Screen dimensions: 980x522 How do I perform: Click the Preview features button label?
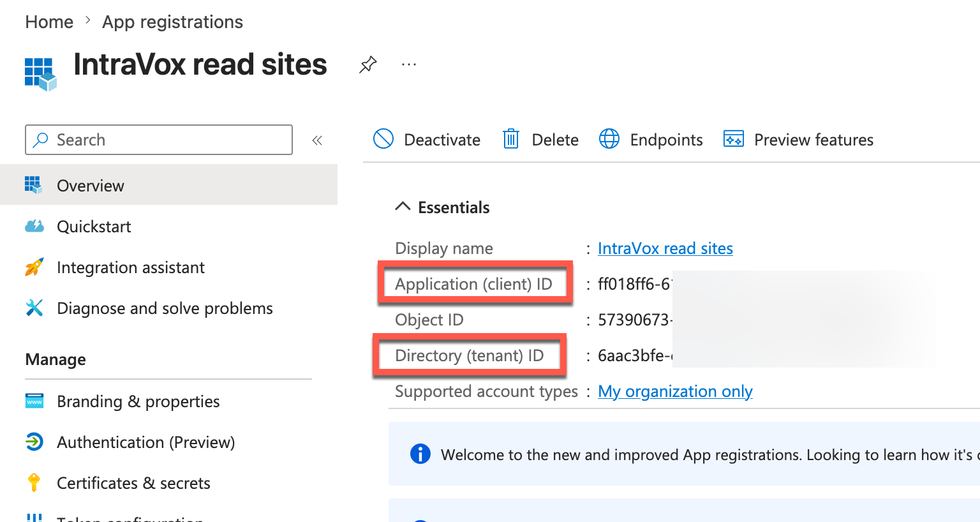click(x=813, y=140)
